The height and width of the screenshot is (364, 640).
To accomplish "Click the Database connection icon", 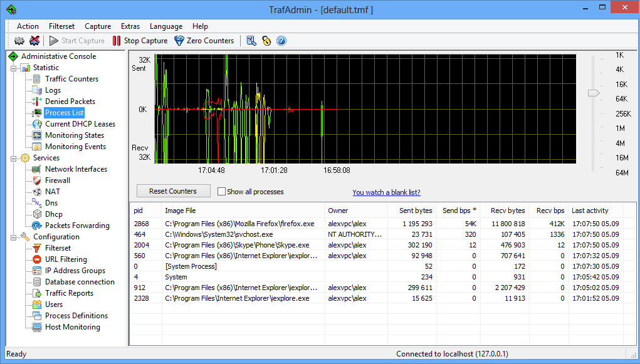I will 37,282.
